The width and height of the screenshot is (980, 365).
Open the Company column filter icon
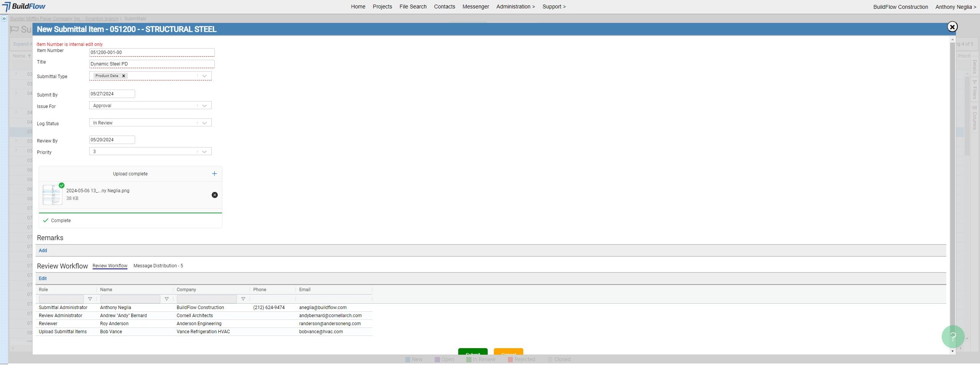[x=243, y=299]
